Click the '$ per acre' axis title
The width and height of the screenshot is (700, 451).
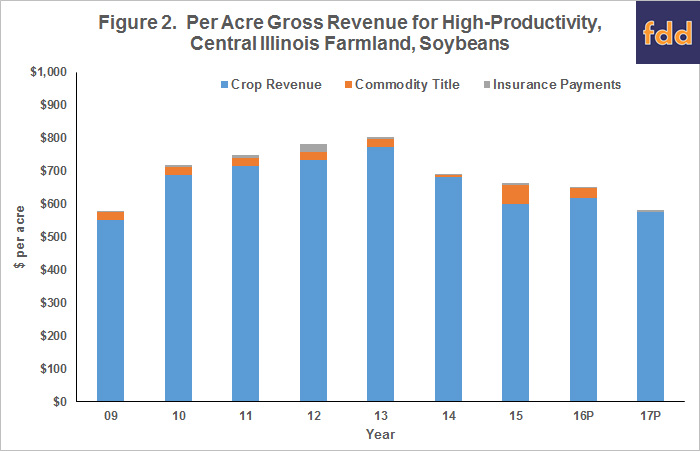coord(20,237)
